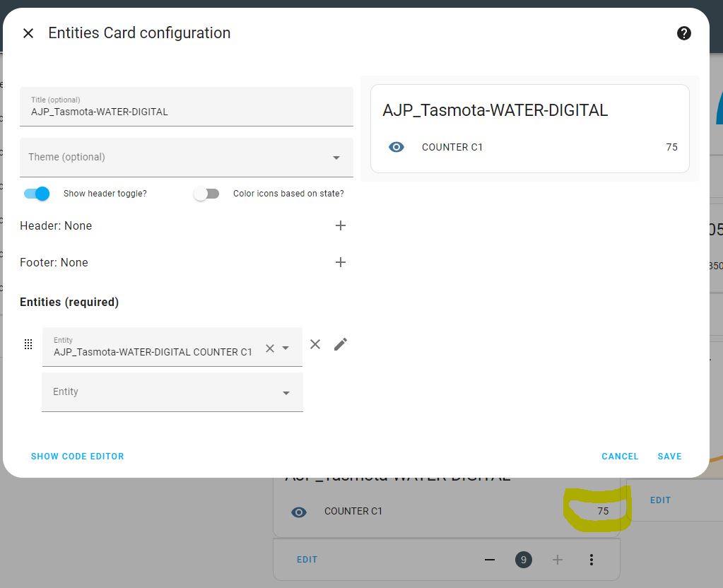Click Footer: None label

click(x=54, y=262)
